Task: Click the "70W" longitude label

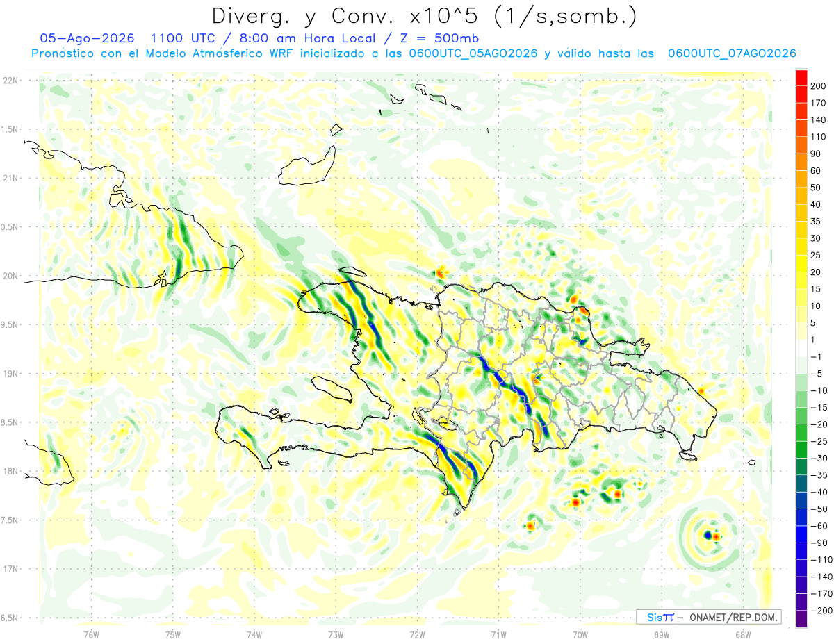Action: (x=580, y=634)
